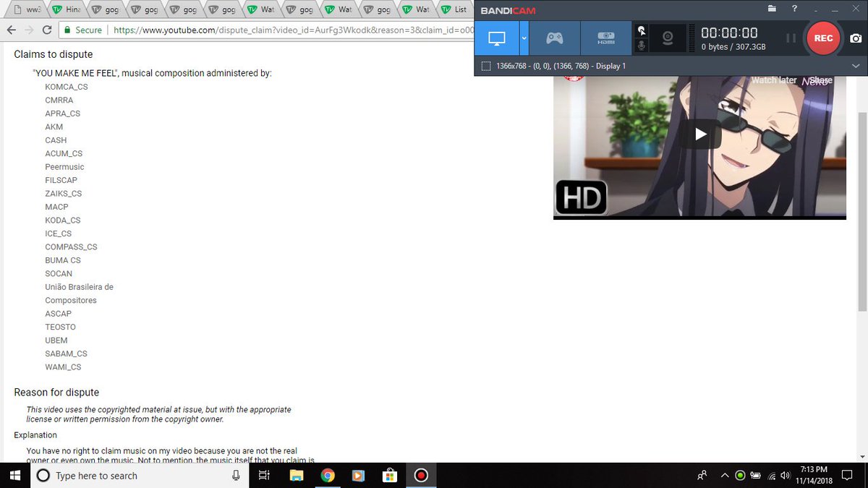Screen dimensions: 868x488
Task: Click 'KODA_CS' in the claims list
Action: (63, 220)
